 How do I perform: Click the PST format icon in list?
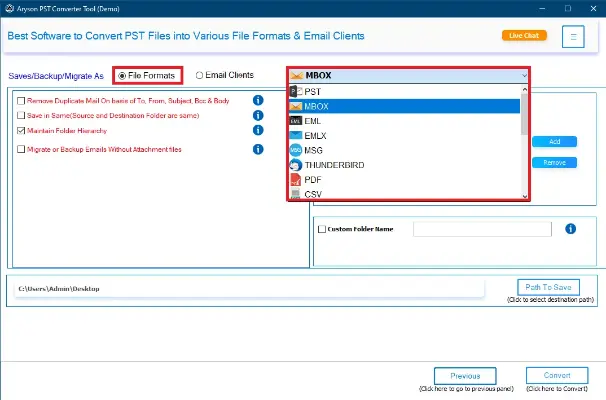pyautogui.click(x=296, y=92)
